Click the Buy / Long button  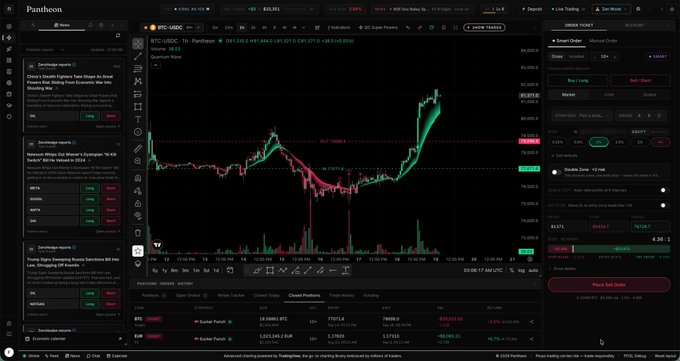point(578,81)
